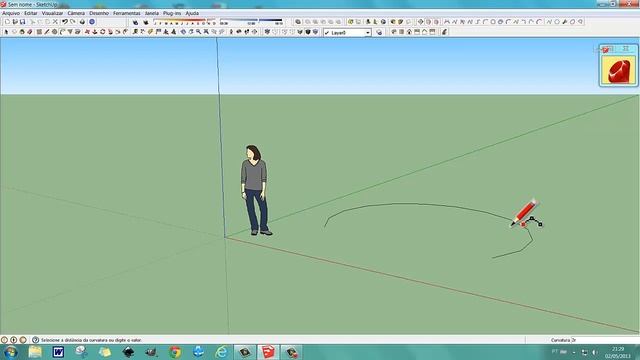Open Google Chrome from taskbar
This screenshot has height=360, width=640.
[x=176, y=352]
